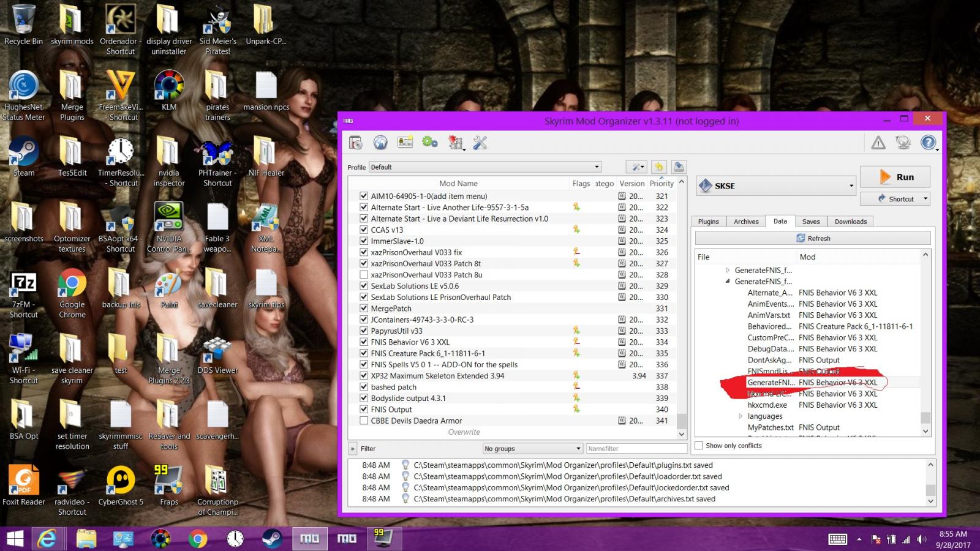The width and height of the screenshot is (980, 551).
Task: Open the Downloads tab
Action: coord(851,222)
